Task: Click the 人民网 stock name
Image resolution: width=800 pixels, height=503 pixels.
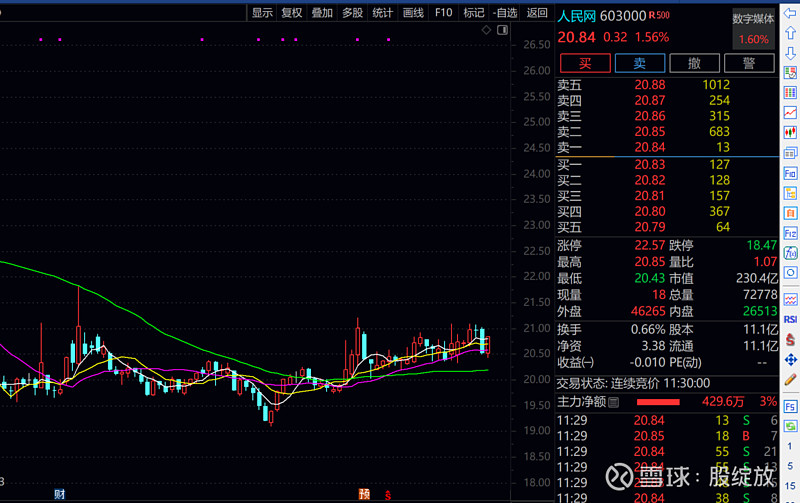Action: coord(577,16)
